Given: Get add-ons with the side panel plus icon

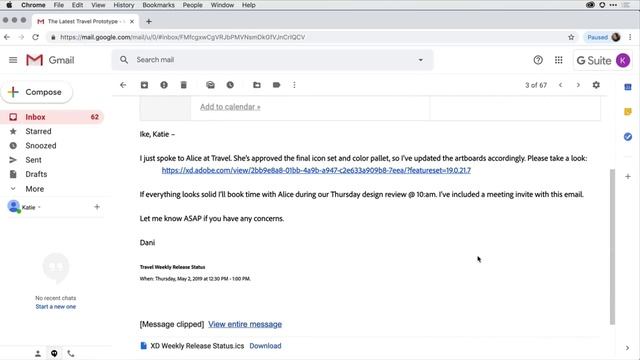Looking at the screenshot, I should [x=628, y=176].
